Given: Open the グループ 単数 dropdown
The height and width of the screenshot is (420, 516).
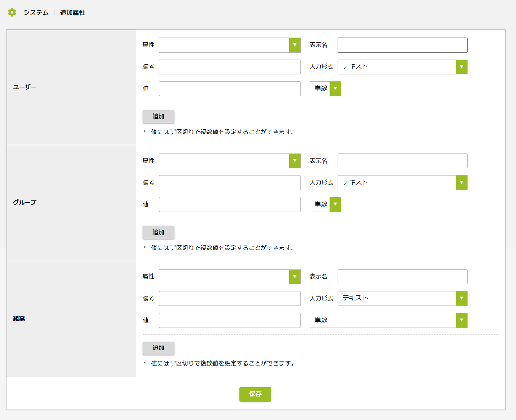Looking at the screenshot, I should click(x=325, y=204).
